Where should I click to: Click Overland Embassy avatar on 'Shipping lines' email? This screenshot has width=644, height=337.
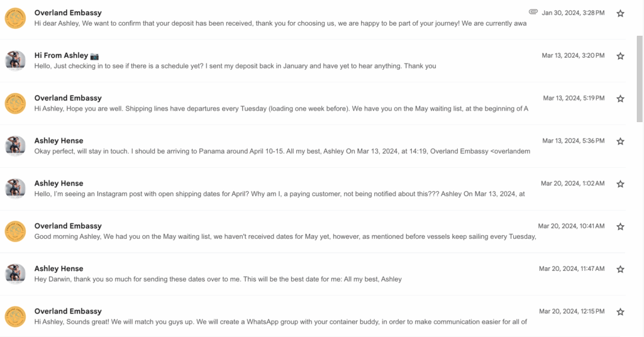click(x=15, y=104)
